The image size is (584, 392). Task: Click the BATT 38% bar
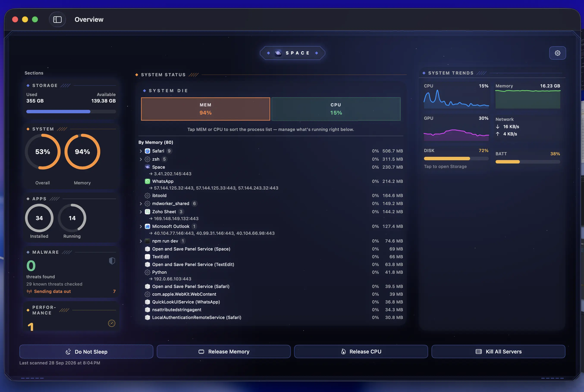tap(528, 162)
